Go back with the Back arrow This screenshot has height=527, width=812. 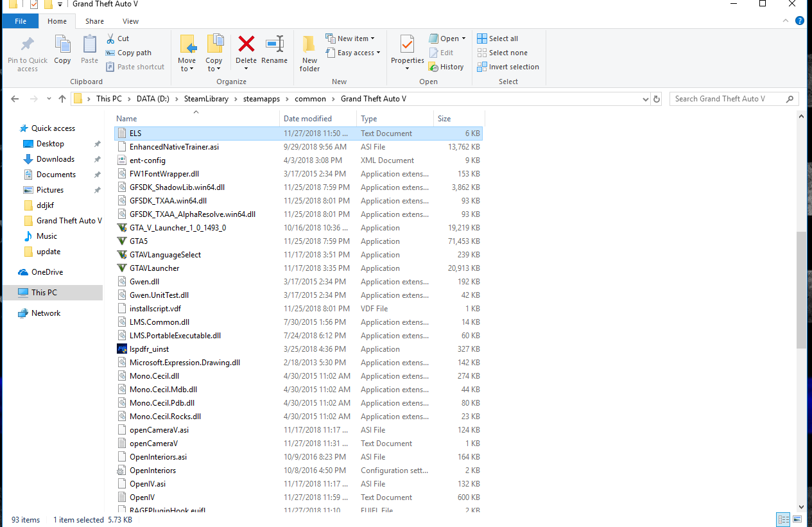click(15, 99)
